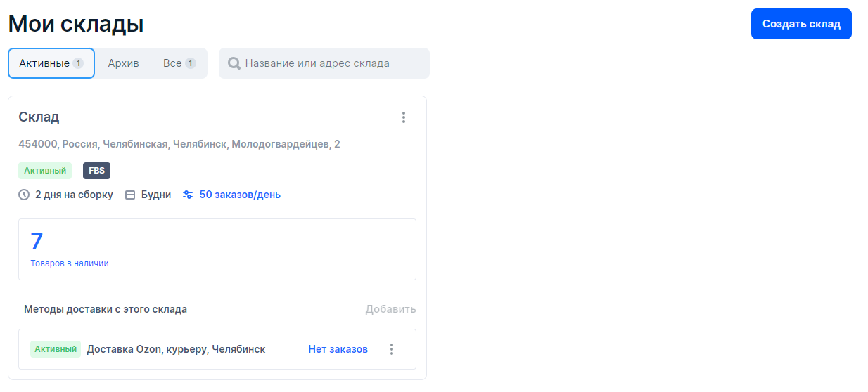Focus the warehouse name or address search field
The image size is (868, 392).
pyautogui.click(x=324, y=63)
